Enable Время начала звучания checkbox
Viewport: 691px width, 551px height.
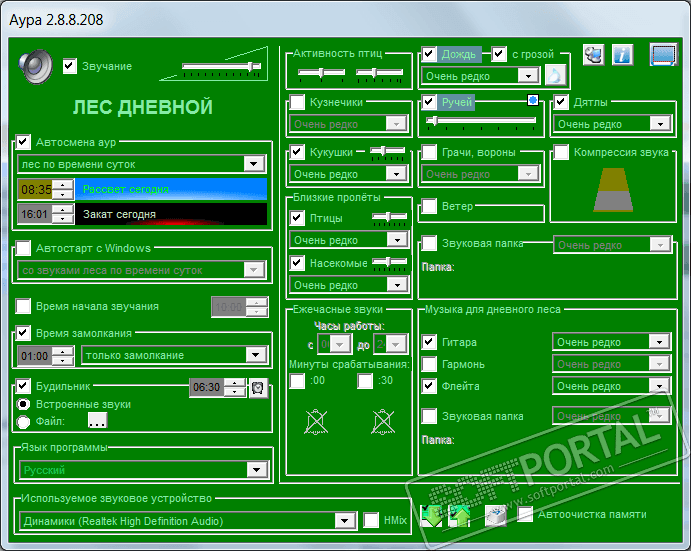(23, 306)
